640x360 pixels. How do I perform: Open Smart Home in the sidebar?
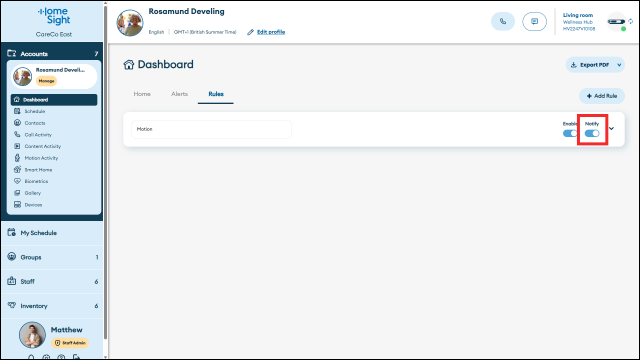[38, 170]
